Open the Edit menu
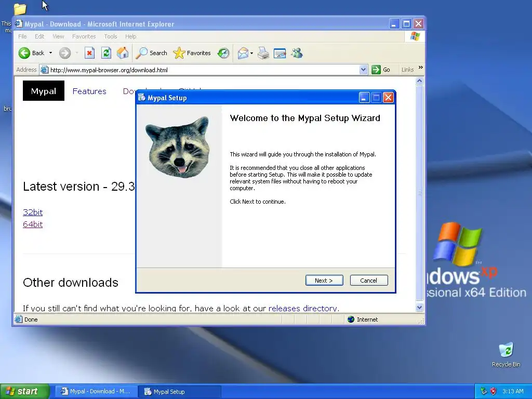Viewport: 532px width, 399px height. (39, 36)
